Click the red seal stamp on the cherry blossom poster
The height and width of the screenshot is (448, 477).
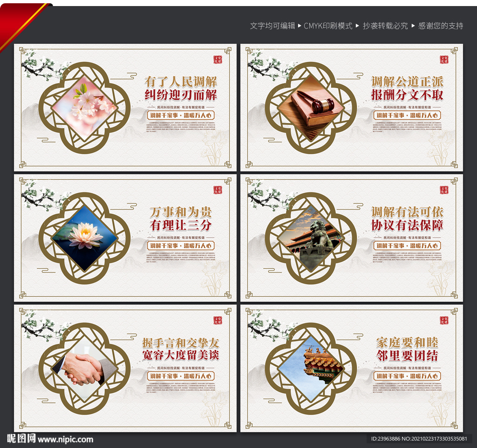tap(218, 59)
